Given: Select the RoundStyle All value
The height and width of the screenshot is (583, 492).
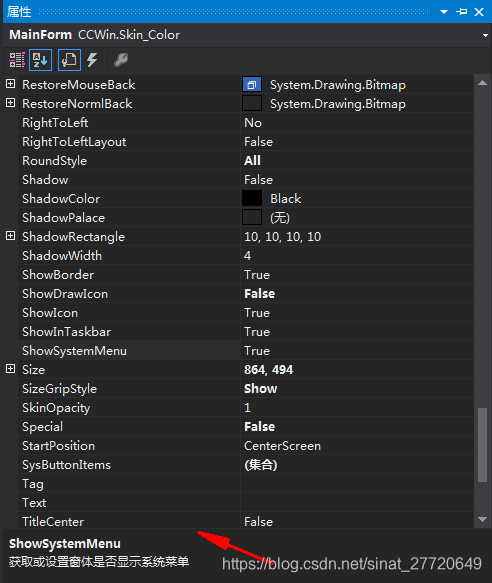Looking at the screenshot, I should (253, 161).
